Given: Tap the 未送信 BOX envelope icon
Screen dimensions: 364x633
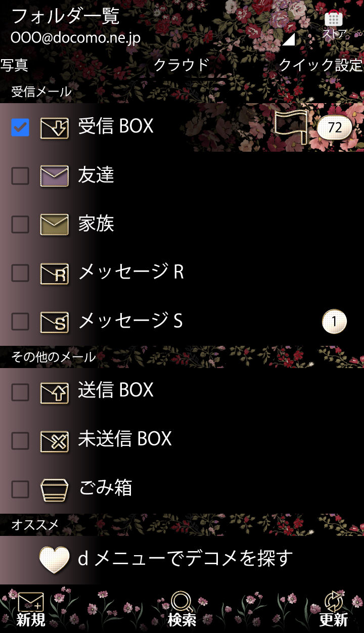Looking at the screenshot, I should pos(54,441).
